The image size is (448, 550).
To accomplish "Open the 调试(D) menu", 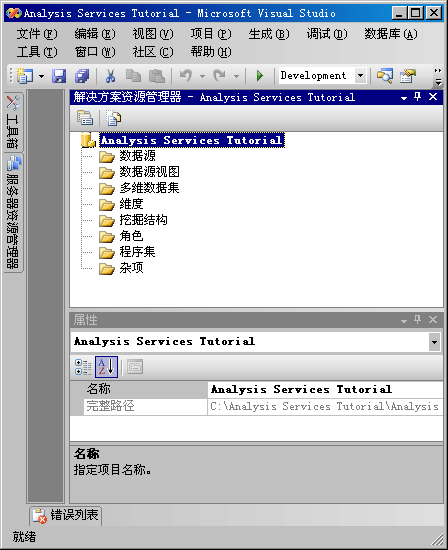I will point(327,34).
